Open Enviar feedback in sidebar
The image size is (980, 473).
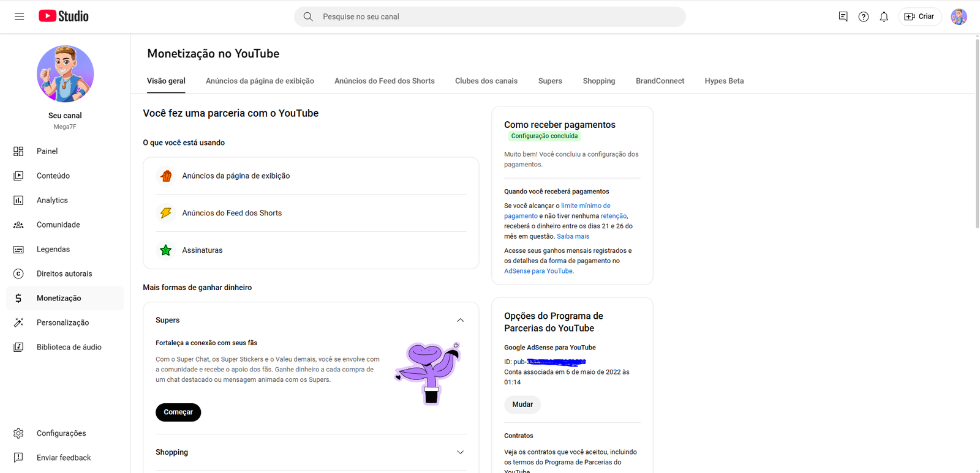pyautogui.click(x=65, y=458)
